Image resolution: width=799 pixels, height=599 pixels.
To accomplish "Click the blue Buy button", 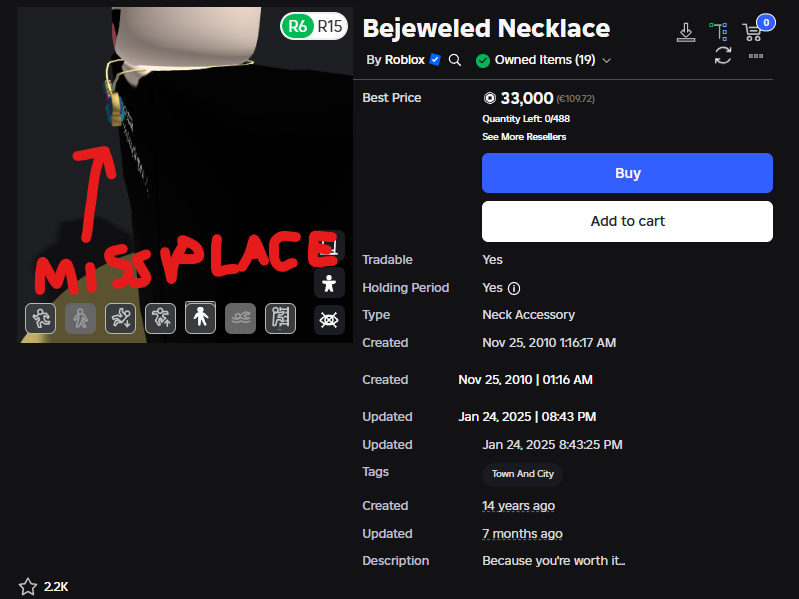I will (627, 173).
